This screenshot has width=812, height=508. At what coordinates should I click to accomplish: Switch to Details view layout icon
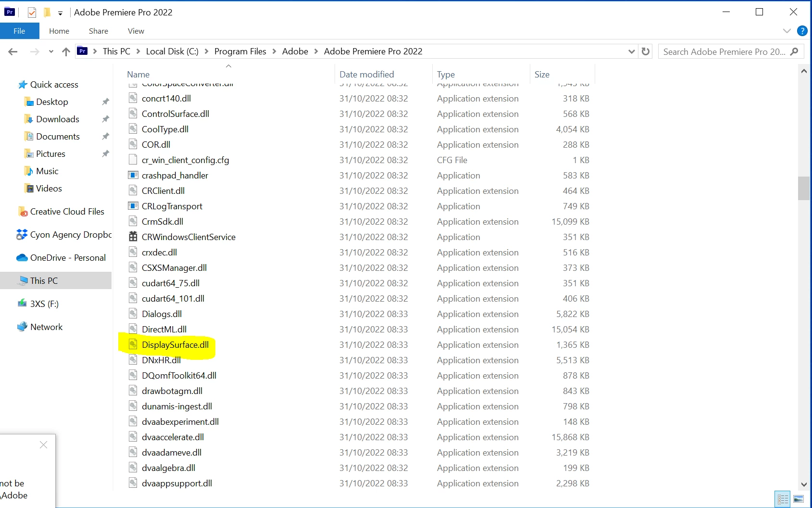pos(783,499)
